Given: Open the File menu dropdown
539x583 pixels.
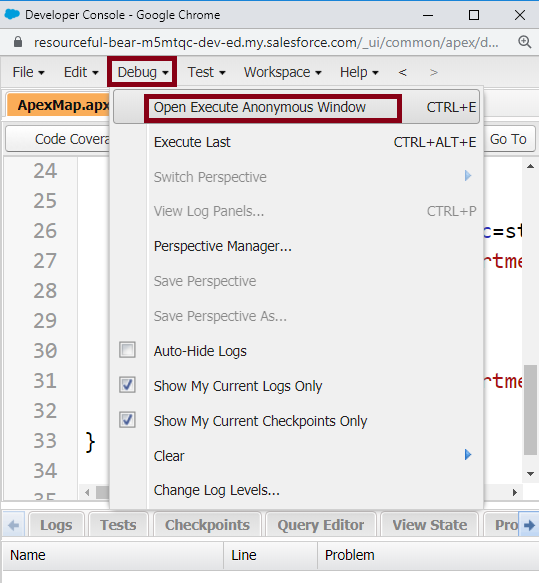Looking at the screenshot, I should (28, 72).
